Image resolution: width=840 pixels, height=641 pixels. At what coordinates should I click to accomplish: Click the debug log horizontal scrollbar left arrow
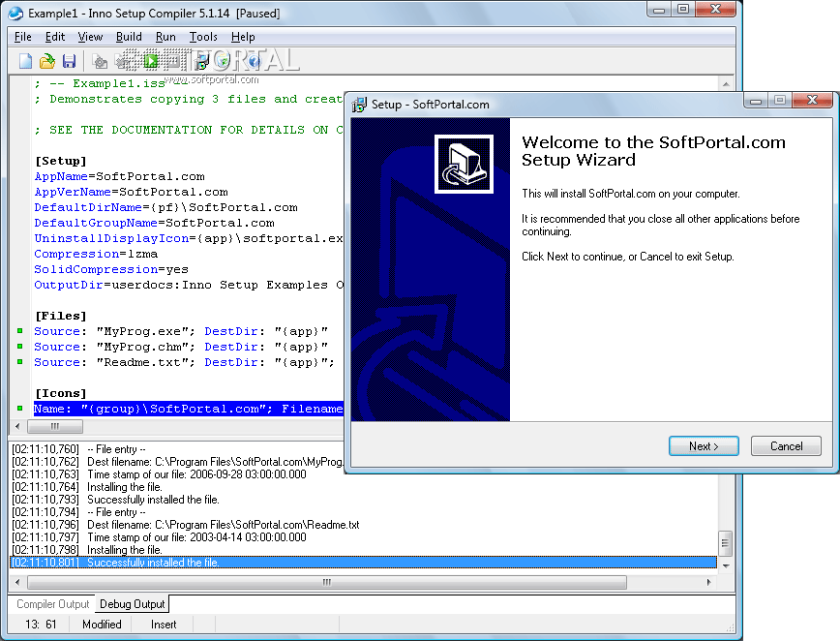17,582
